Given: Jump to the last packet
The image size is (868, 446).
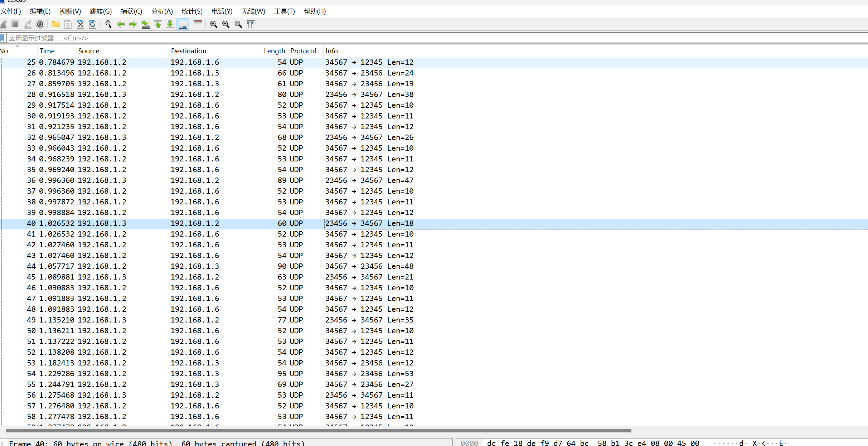Looking at the screenshot, I should coord(170,24).
